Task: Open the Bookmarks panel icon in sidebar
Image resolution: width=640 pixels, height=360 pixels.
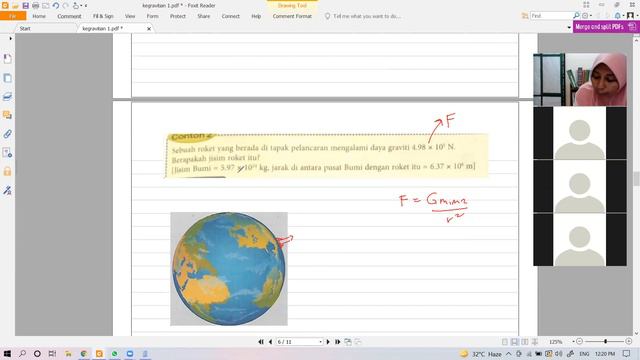Action: coord(7,59)
